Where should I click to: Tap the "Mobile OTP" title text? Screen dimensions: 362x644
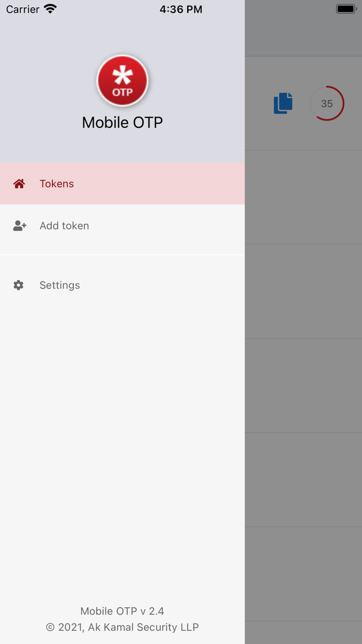(123, 122)
